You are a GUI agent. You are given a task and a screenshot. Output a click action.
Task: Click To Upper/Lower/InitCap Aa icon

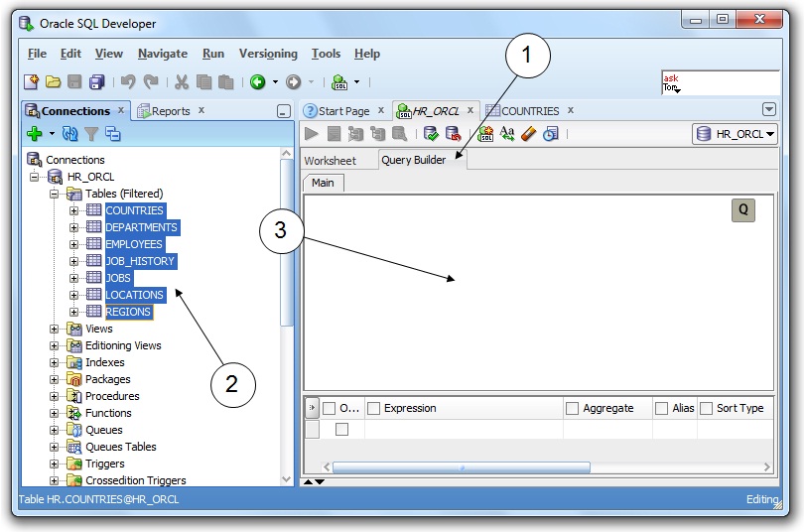click(507, 134)
